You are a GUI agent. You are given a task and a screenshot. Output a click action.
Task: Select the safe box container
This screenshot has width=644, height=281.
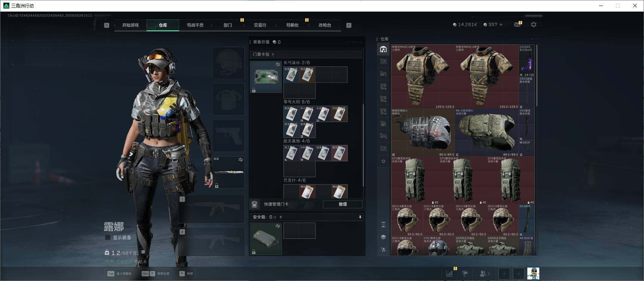[x=266, y=238]
